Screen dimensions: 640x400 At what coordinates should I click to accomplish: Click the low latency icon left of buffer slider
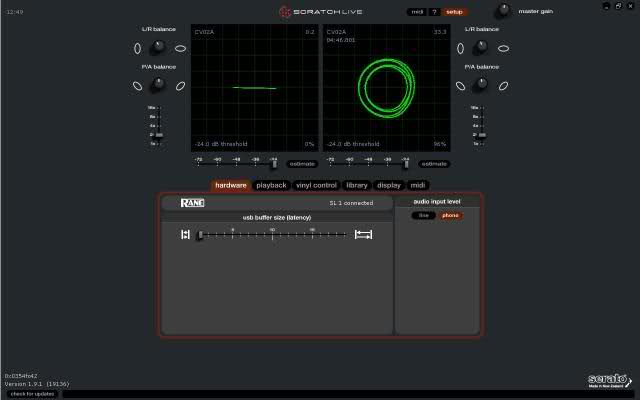tap(185, 234)
